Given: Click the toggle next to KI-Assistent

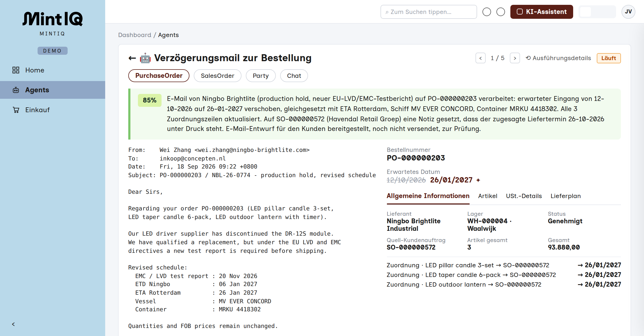Looking at the screenshot, I should coord(597,12).
